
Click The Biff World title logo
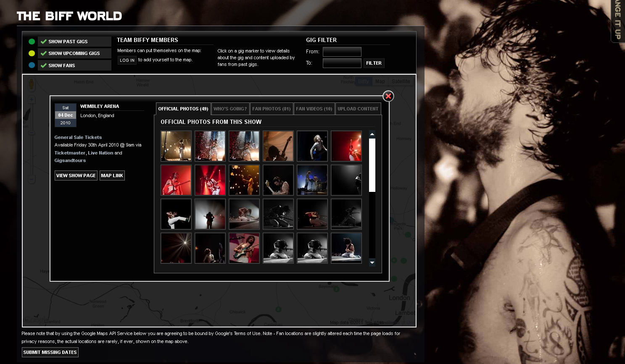tap(69, 16)
